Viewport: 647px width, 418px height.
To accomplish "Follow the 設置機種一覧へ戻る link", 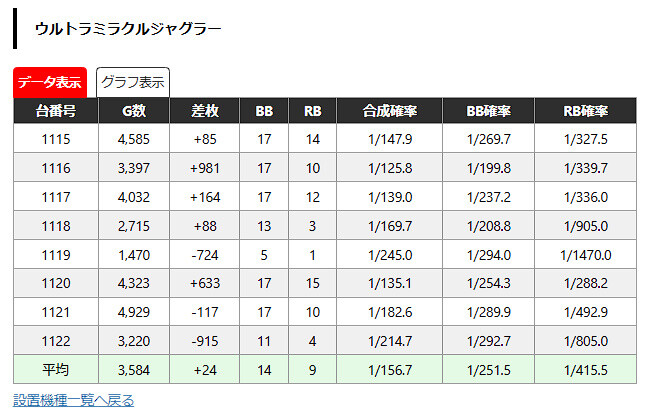I will pyautogui.click(x=73, y=400).
